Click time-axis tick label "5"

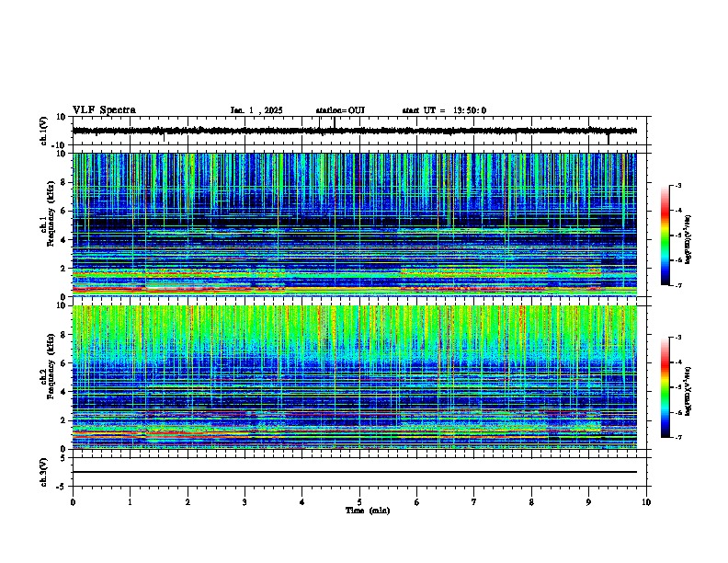(359, 502)
